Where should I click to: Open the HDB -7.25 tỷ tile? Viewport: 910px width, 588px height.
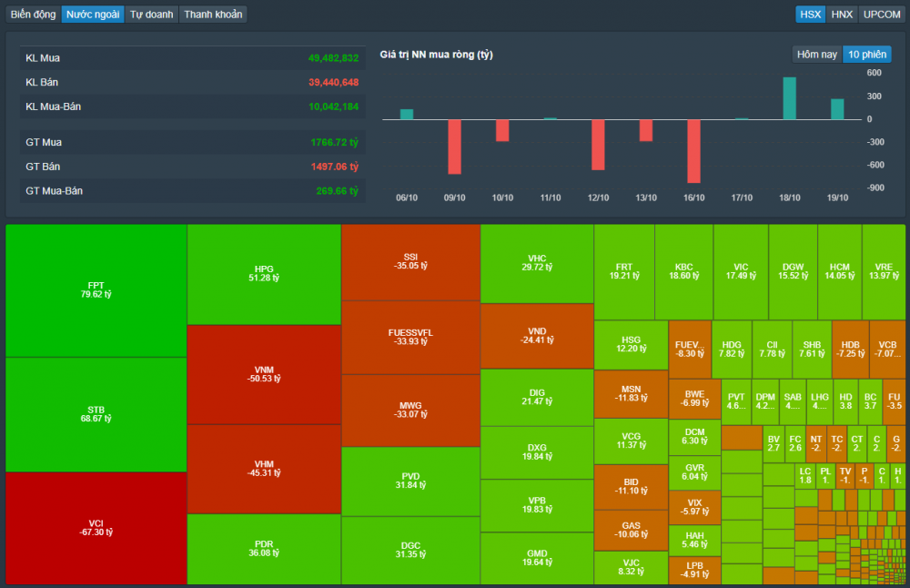pyautogui.click(x=850, y=350)
